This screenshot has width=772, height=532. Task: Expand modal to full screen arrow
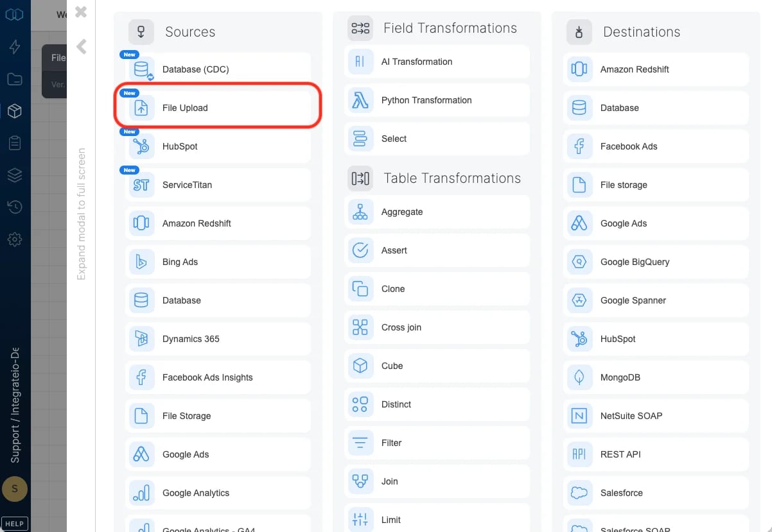(x=81, y=47)
